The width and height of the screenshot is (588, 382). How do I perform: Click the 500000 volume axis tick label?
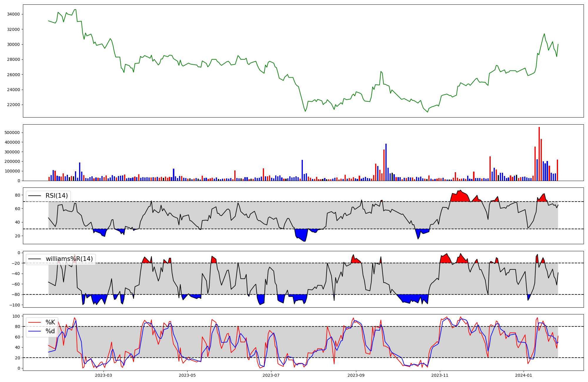12,133
